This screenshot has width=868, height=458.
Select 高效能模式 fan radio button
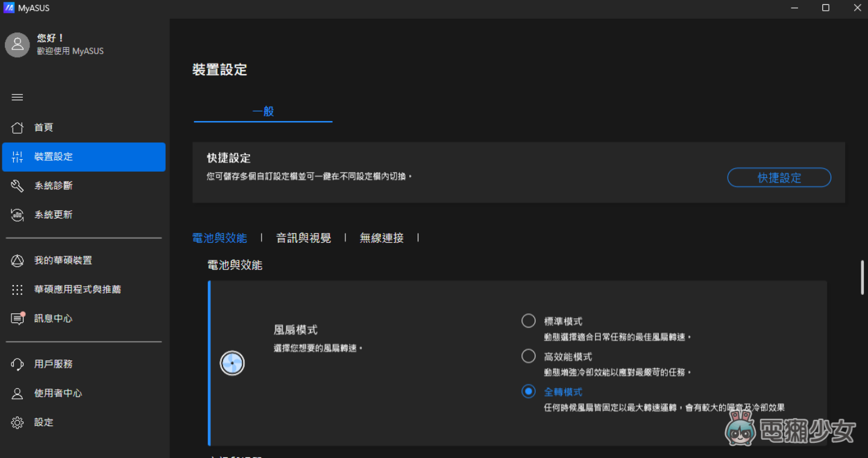529,356
